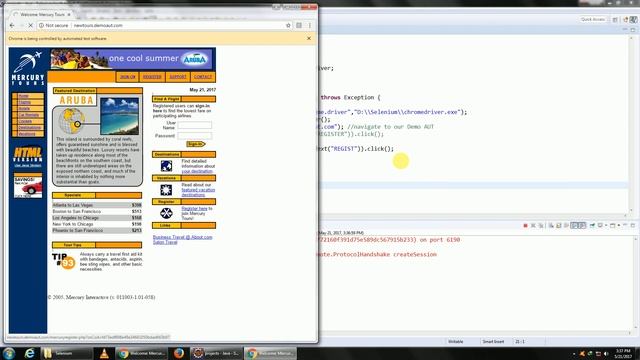Open the SUPPORT top menu link
This screenshot has height=360, width=640.
[178, 77]
